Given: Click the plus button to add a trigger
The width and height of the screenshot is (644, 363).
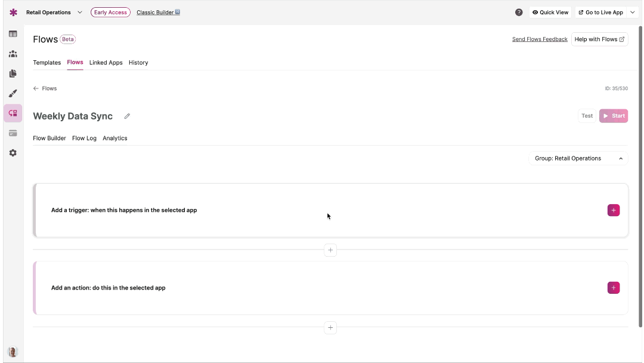Looking at the screenshot, I should pos(613,210).
